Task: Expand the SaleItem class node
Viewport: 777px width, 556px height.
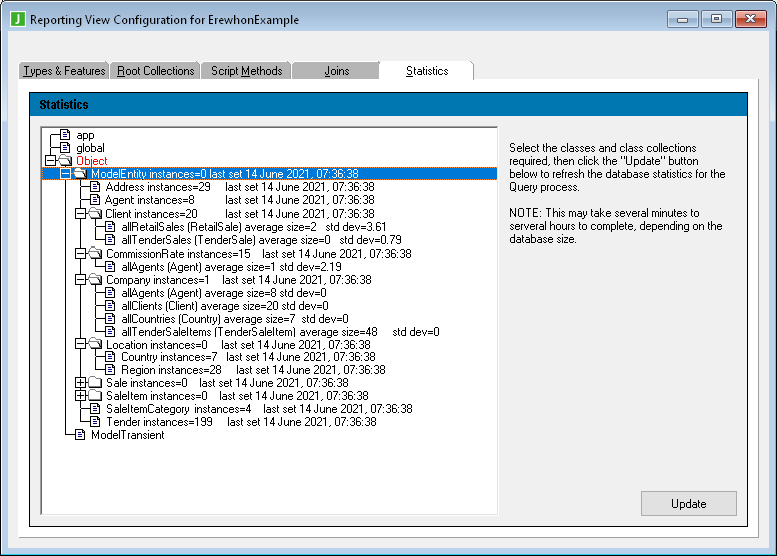Action: pyautogui.click(x=80, y=396)
